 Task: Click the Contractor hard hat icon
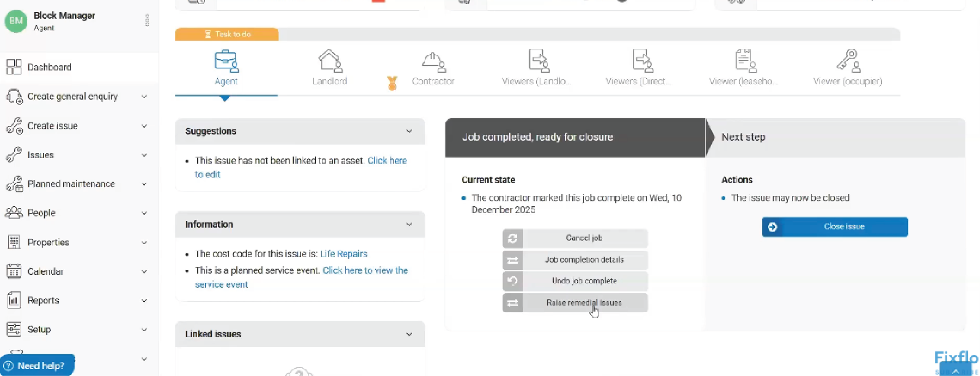(x=433, y=61)
